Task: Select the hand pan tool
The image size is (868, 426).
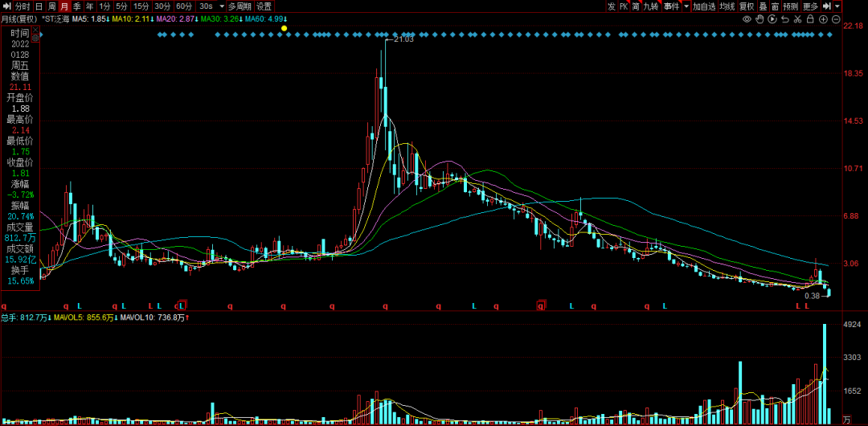Action: (x=759, y=19)
